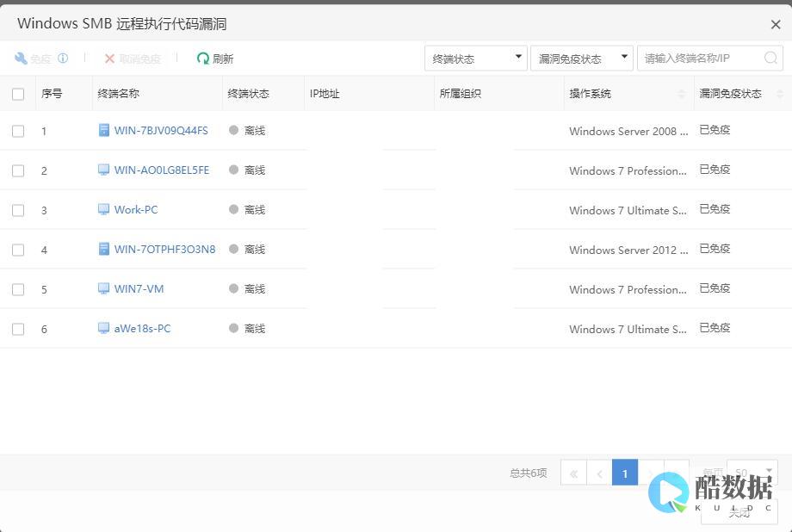Go to previous page arrow

[599, 473]
